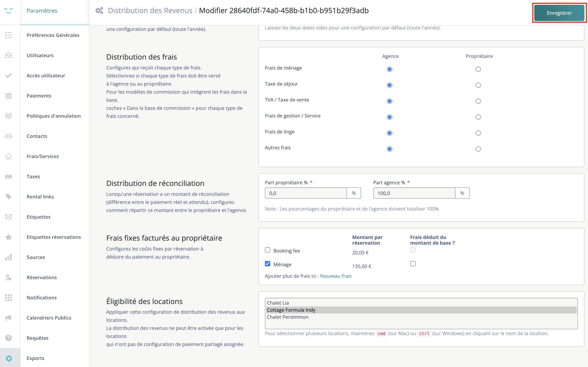The image size is (588, 367).
Task: Click the Part propriétaire percentage field
Action: tap(306, 193)
